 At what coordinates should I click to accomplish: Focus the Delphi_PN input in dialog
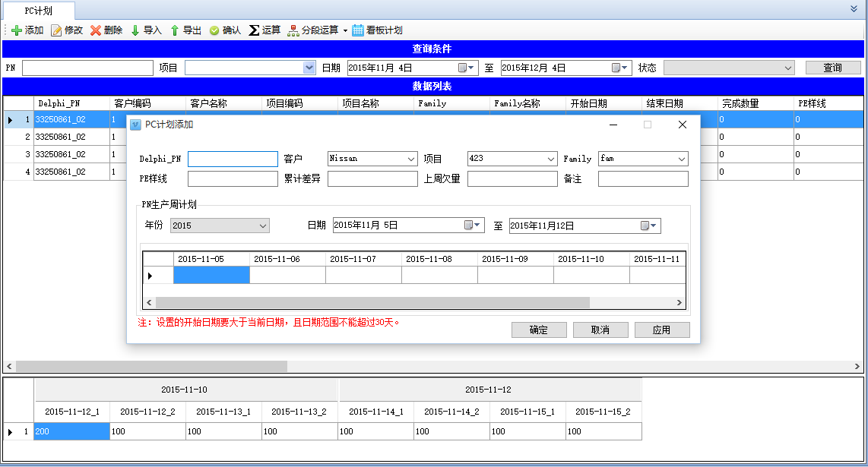(233, 159)
